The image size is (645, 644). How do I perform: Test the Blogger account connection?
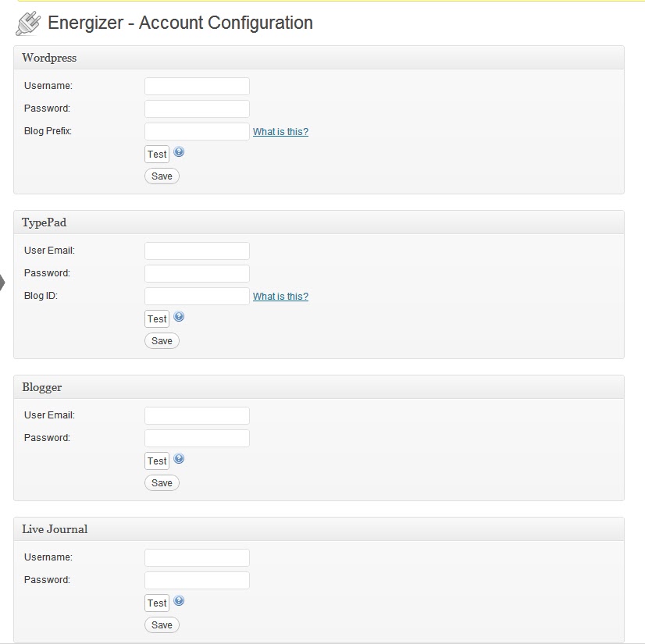[x=157, y=461]
